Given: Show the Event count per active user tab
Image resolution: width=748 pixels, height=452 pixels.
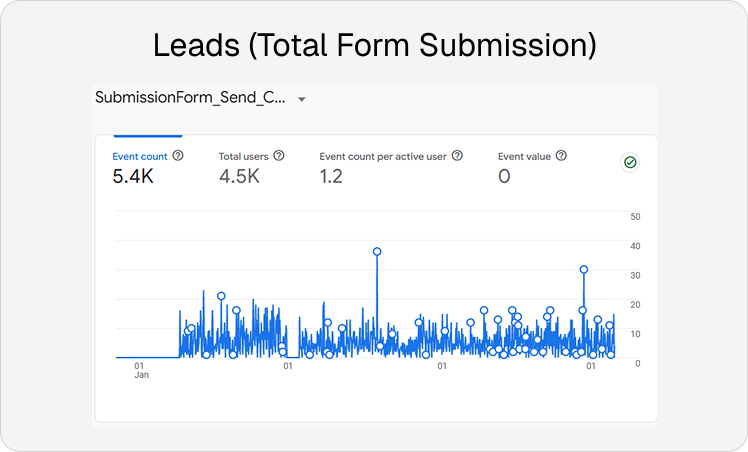Looking at the screenshot, I should click(x=384, y=156).
